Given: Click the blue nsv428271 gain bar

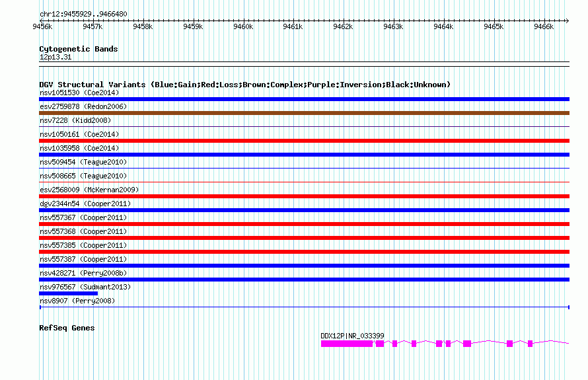Looking at the screenshot, I should pyautogui.click(x=304, y=280).
